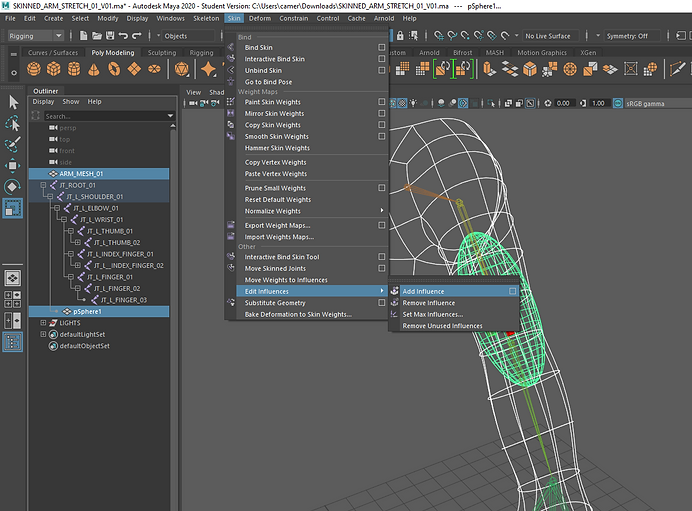Image resolution: width=692 pixels, height=511 pixels.
Task: Switch to single pane layout icon
Action: (12, 278)
